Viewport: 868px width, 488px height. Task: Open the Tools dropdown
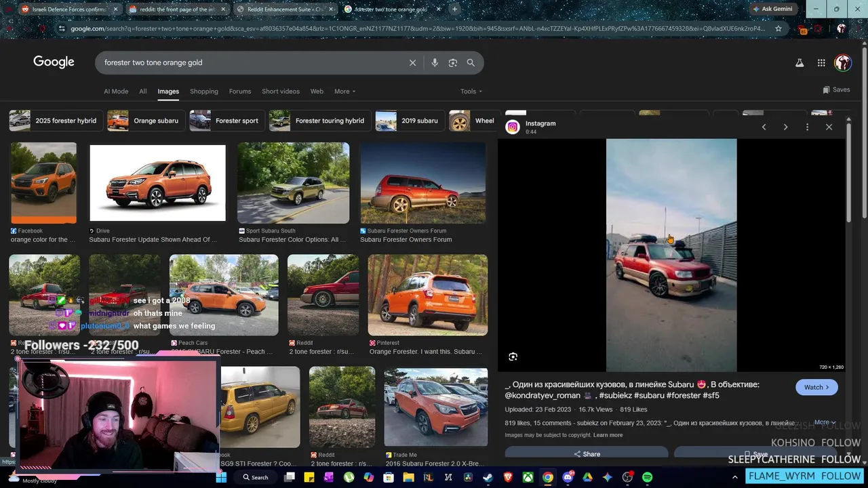click(471, 91)
